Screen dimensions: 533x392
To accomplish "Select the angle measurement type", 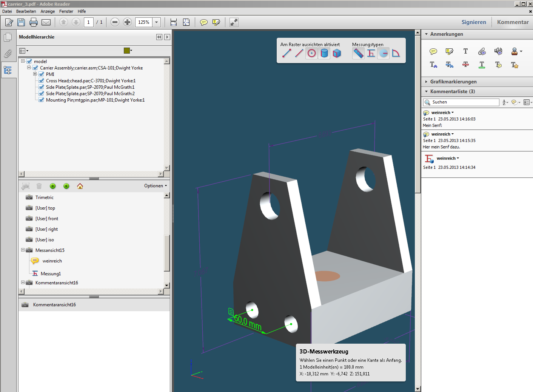I will [396, 53].
